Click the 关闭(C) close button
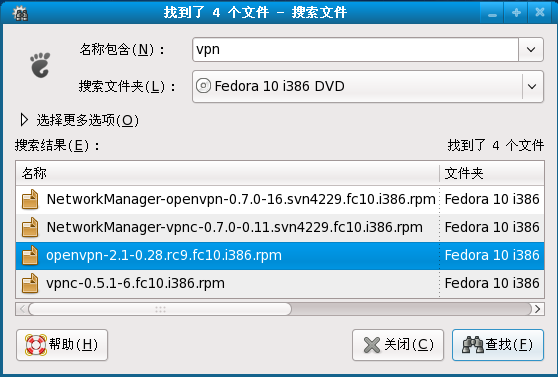Viewport: 558px width, 377px height. (x=398, y=345)
